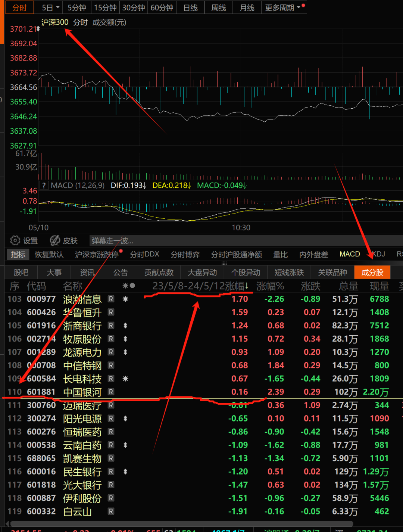Viewport: 403px width, 532px height.
Task: Click the MACD question mark help icon
Action: coord(44,186)
